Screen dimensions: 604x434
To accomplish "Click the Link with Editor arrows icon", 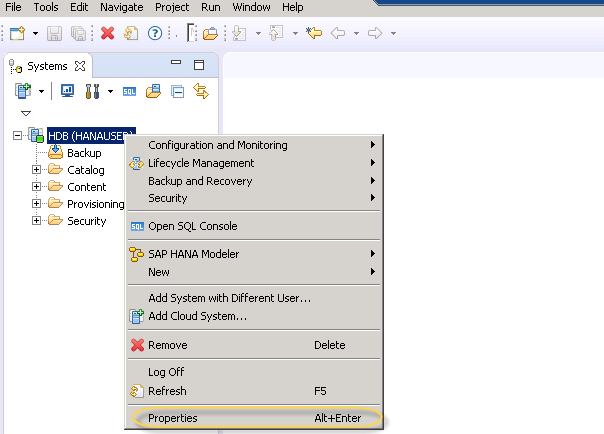I will [x=201, y=91].
